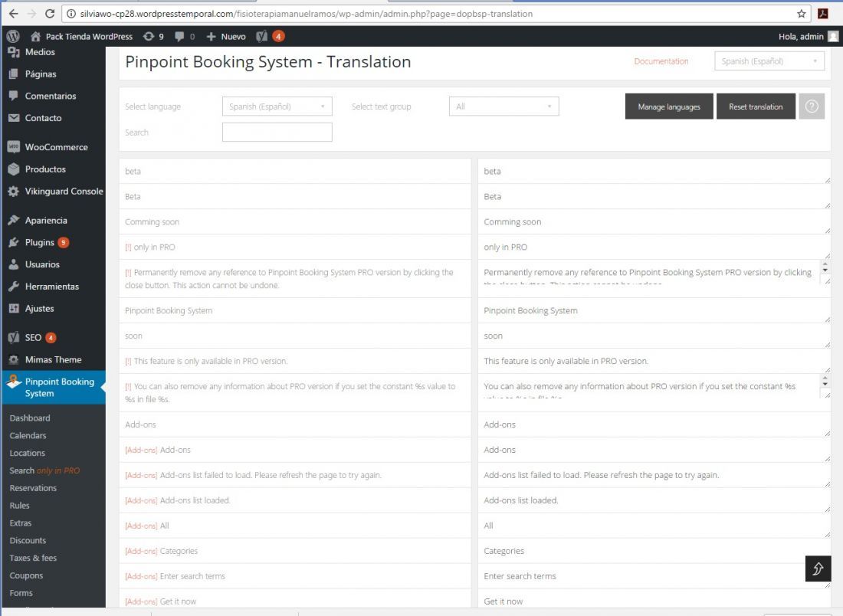843x616 pixels.
Task: Open the Rules submenu
Action: 19,506
